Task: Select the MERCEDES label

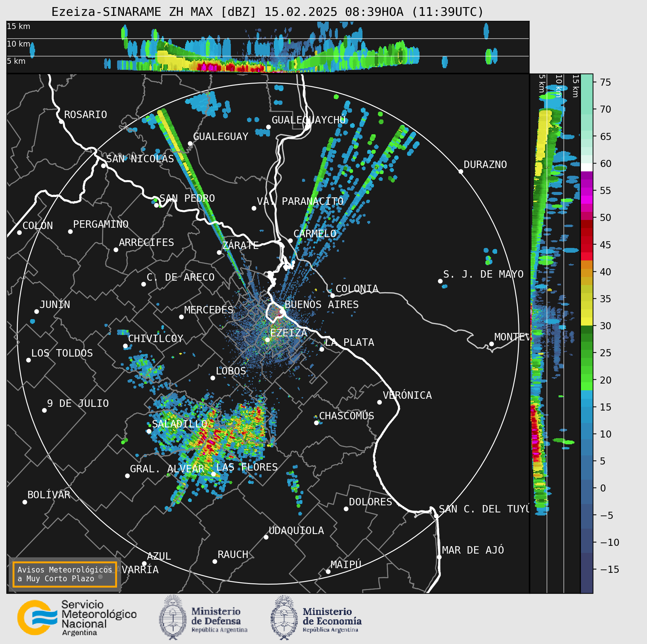Action: 209,310
